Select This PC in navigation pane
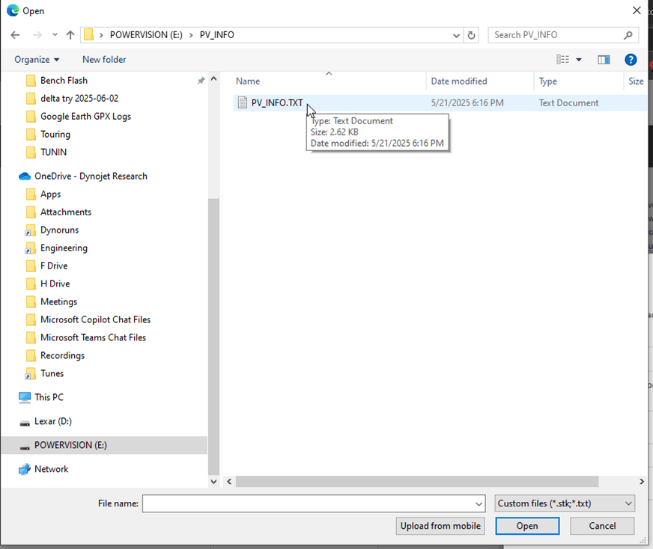 [49, 397]
